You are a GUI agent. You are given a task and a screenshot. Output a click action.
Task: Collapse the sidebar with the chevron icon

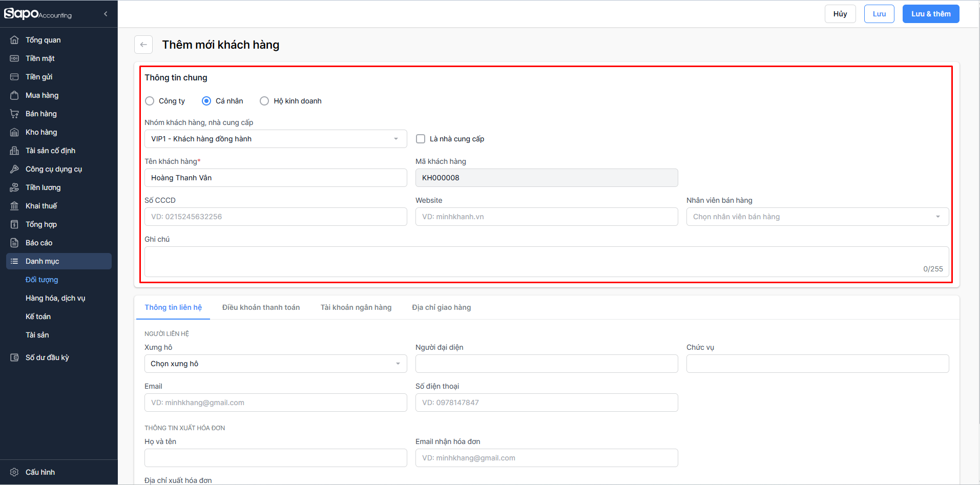106,14
